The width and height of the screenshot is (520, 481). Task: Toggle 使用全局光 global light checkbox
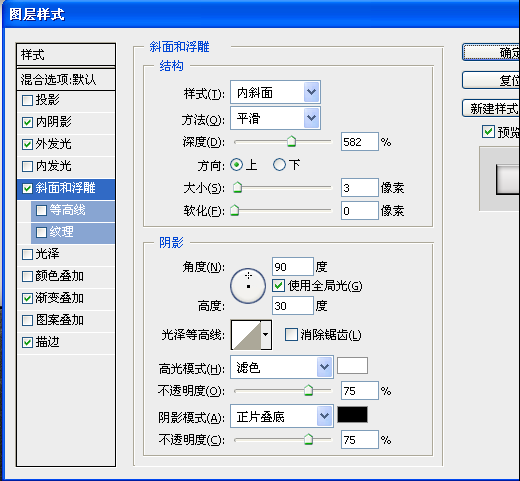(x=278, y=286)
